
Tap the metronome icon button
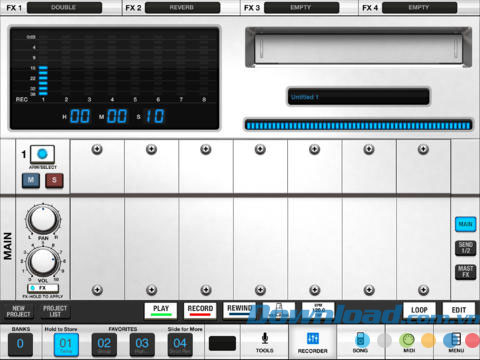coord(279,311)
